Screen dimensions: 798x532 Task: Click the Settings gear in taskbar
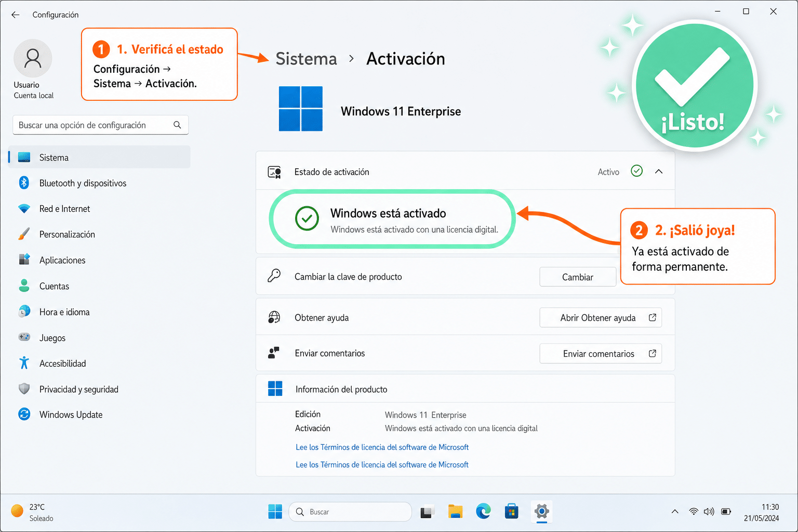[x=542, y=512]
